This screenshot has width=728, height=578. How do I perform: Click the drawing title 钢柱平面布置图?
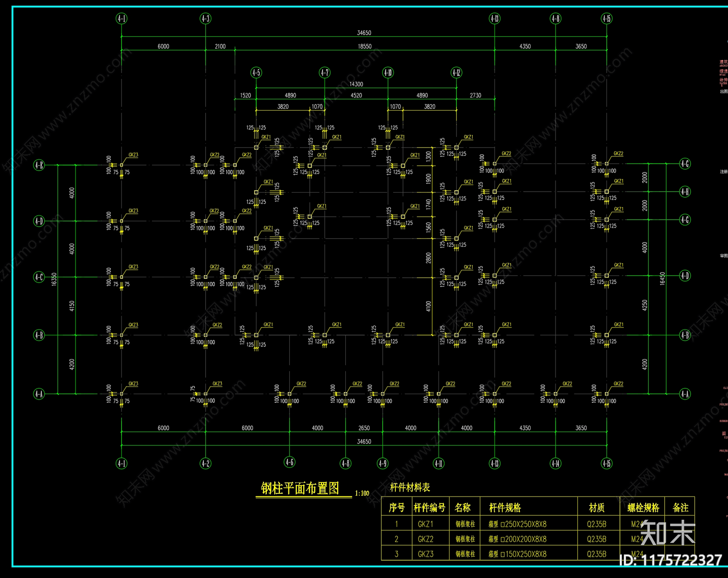tap(300, 488)
